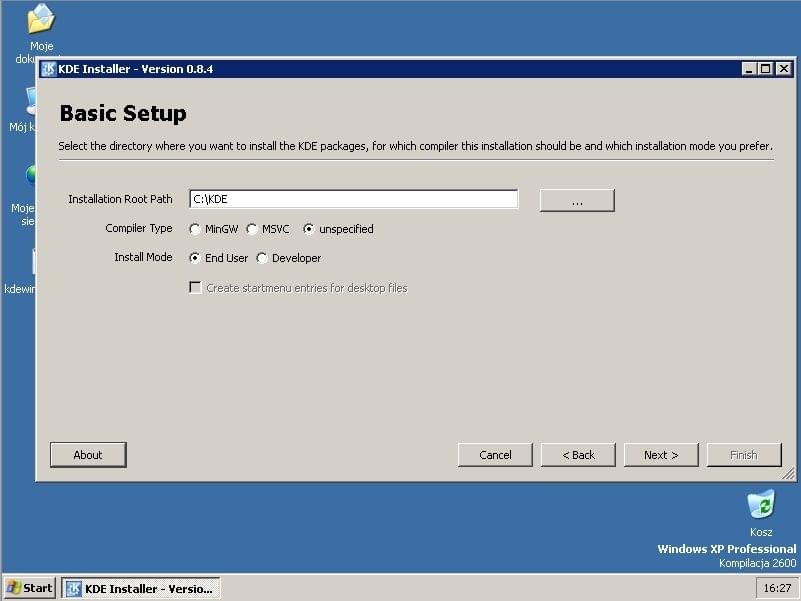Switch to Developer install mode

coord(289,258)
